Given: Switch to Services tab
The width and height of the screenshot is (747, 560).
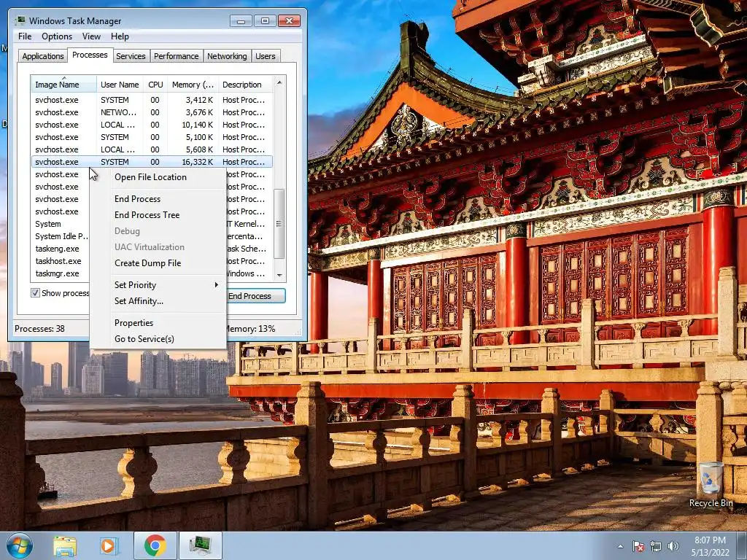Looking at the screenshot, I should point(131,56).
